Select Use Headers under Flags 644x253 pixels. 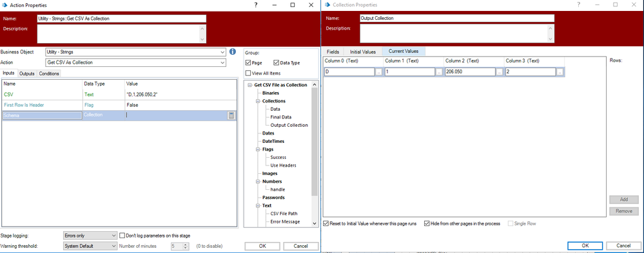283,165
